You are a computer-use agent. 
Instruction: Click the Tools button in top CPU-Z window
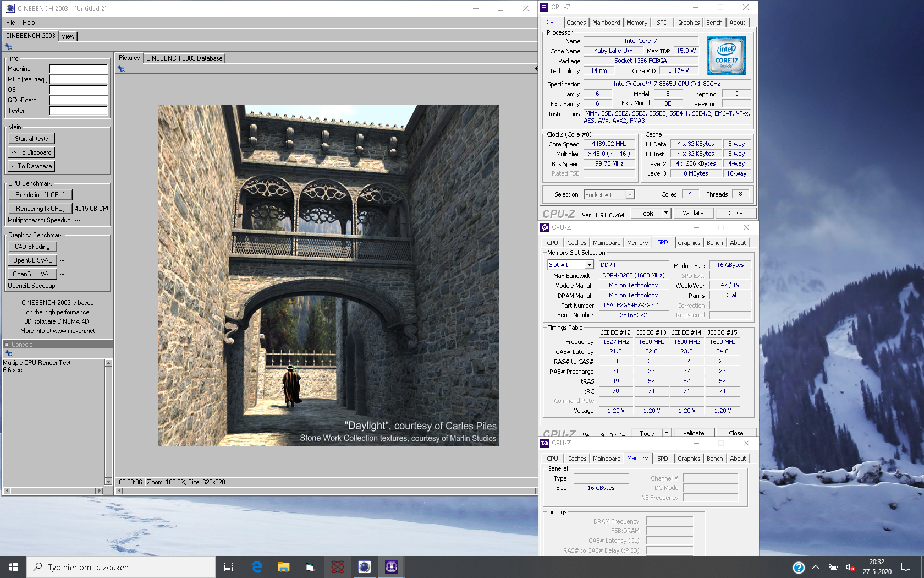(x=647, y=213)
